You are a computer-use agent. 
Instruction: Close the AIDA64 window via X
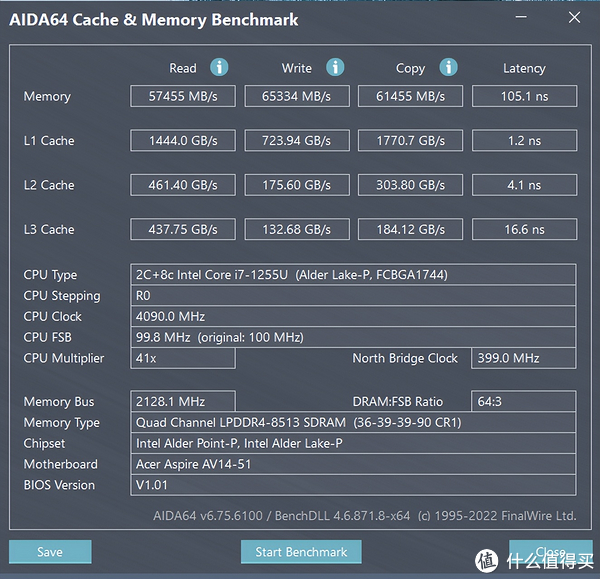(574, 17)
